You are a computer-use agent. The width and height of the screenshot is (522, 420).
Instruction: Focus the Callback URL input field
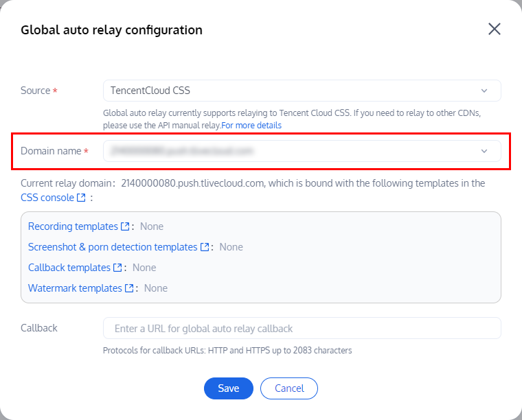point(302,328)
